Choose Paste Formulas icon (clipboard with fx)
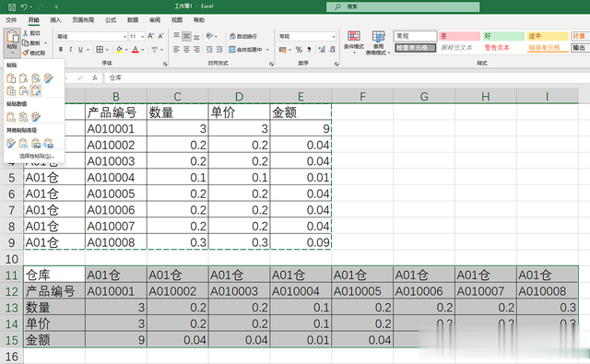The width and height of the screenshot is (590, 364). click(24, 78)
